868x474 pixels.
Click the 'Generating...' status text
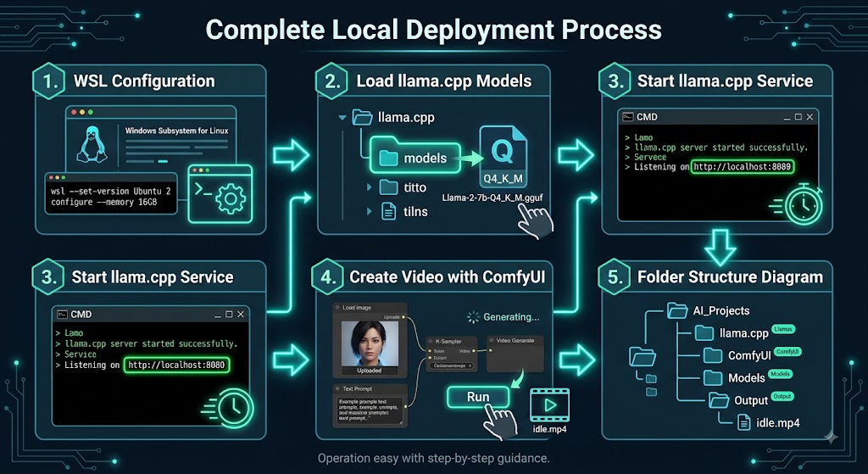[x=511, y=317]
